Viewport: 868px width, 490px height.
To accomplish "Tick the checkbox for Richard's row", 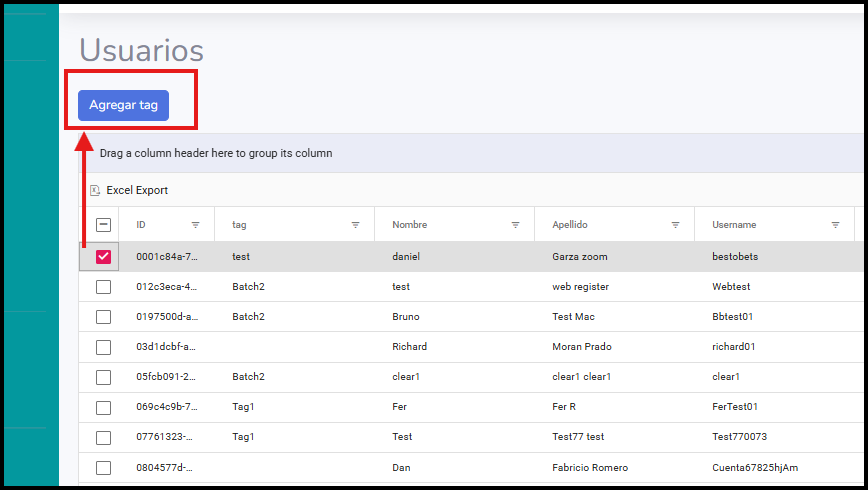I will pyautogui.click(x=104, y=347).
